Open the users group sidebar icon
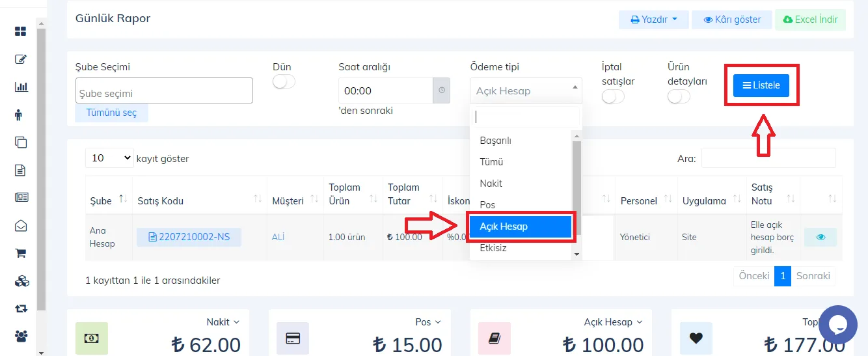 (21, 336)
